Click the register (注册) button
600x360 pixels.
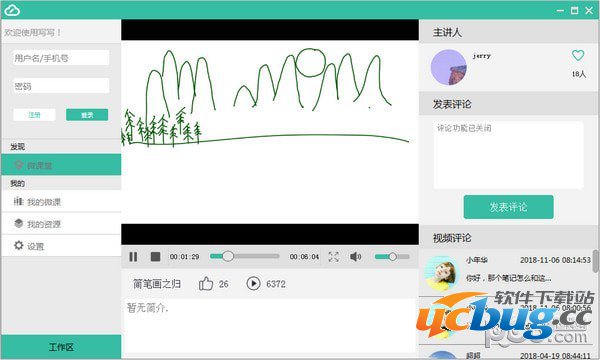(34, 115)
